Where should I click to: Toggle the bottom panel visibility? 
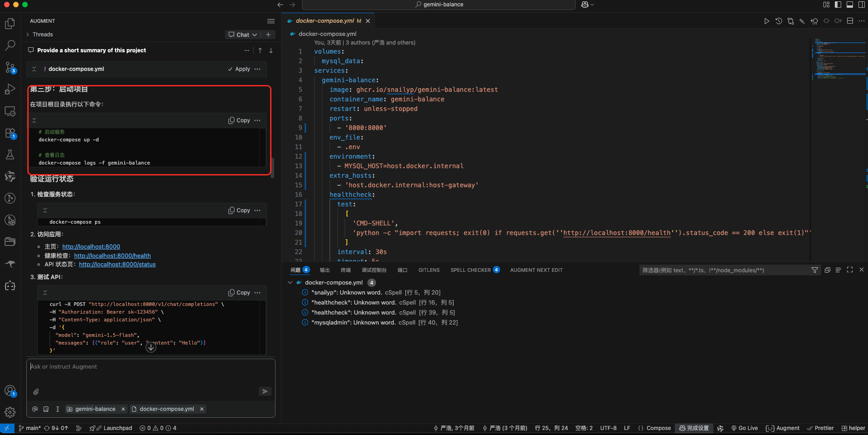point(850,5)
